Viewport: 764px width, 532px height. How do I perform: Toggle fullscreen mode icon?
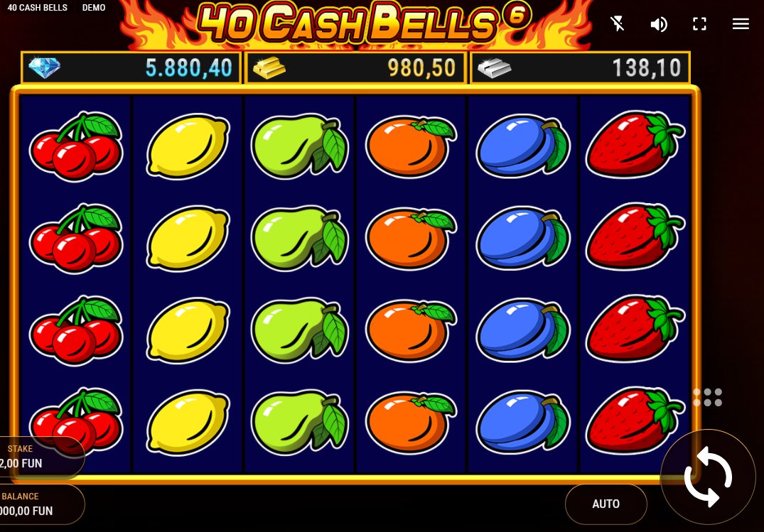pyautogui.click(x=700, y=24)
